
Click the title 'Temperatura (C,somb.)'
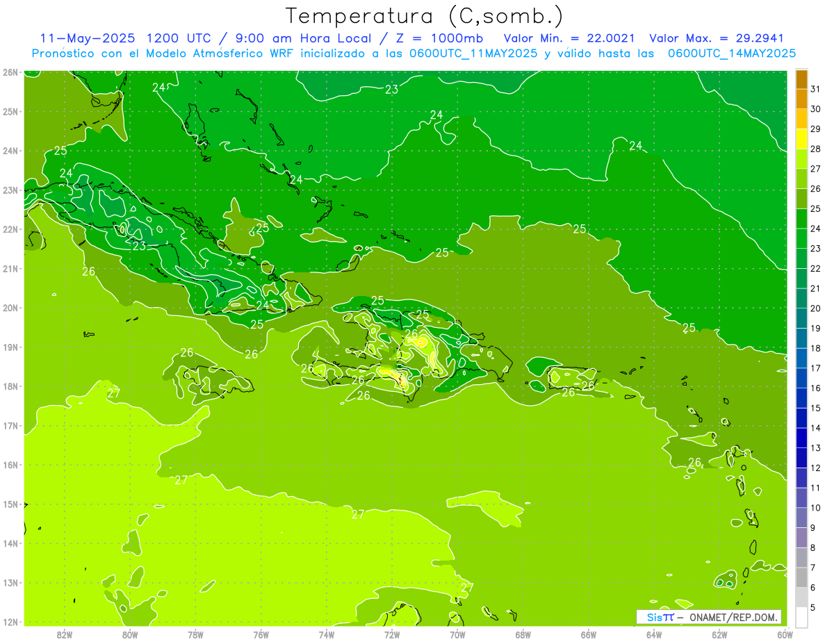(425, 16)
